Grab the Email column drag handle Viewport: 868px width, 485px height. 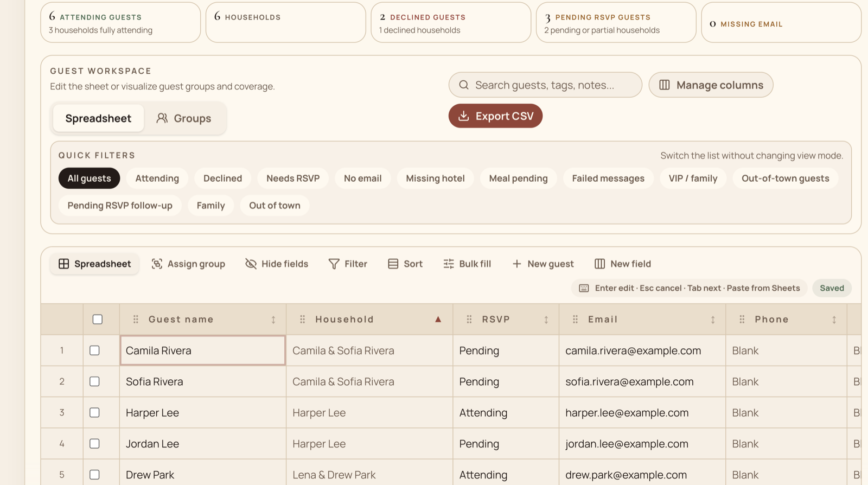[x=576, y=320]
